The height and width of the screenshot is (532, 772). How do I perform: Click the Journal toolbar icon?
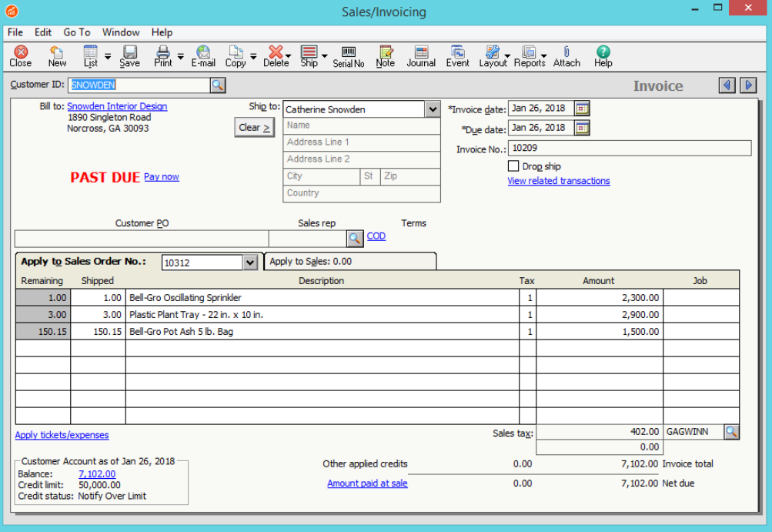(421, 56)
